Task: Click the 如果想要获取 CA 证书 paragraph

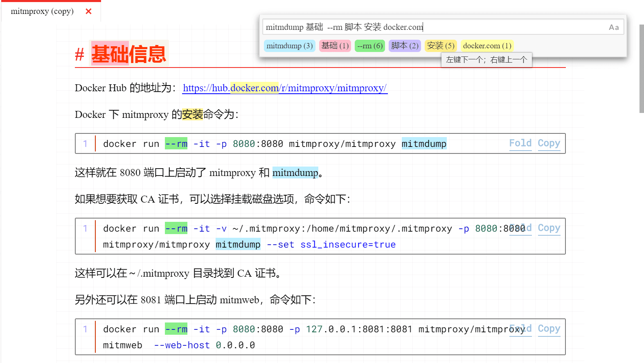Action: pos(212,199)
